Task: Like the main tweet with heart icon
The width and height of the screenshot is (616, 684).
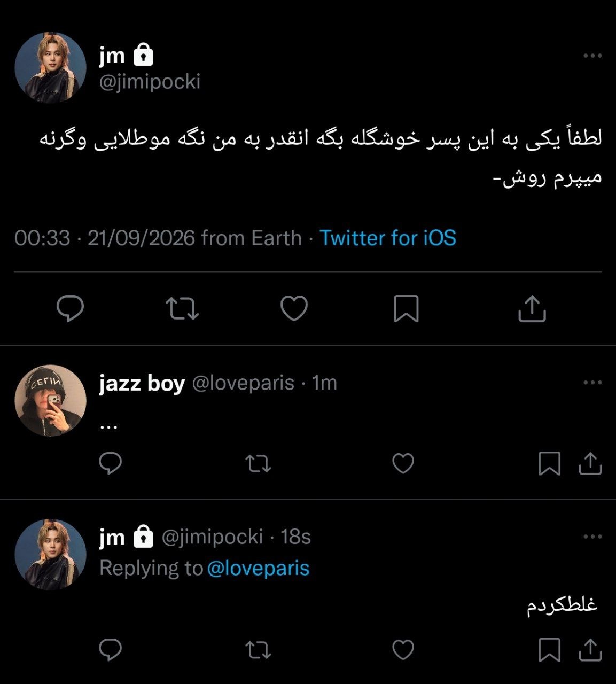Action: pos(294,308)
